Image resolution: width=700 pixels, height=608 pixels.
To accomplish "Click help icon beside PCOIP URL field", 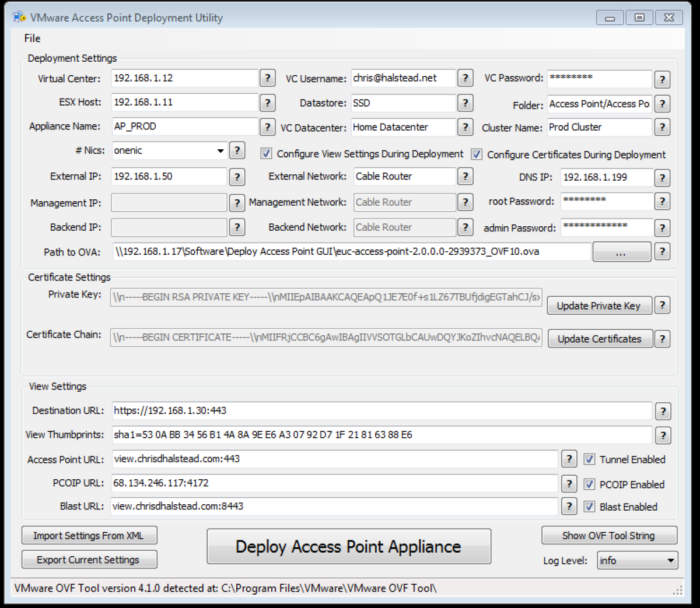I will pos(569,483).
